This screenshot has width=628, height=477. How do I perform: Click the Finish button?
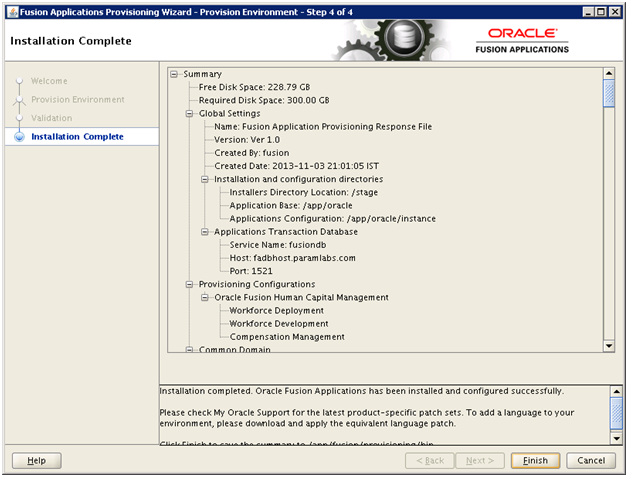tap(535, 461)
